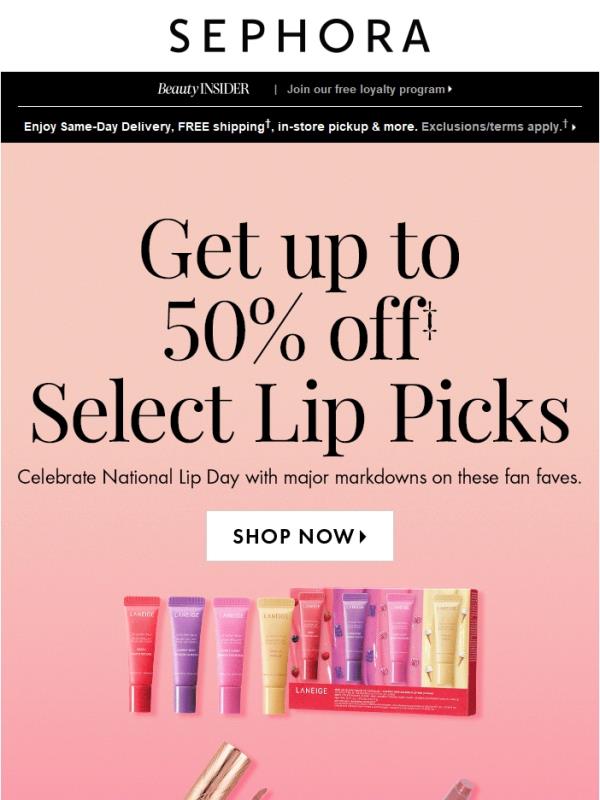600x800 pixels.
Task: Click the arrow inside SHOP NOW button
Action: point(363,537)
